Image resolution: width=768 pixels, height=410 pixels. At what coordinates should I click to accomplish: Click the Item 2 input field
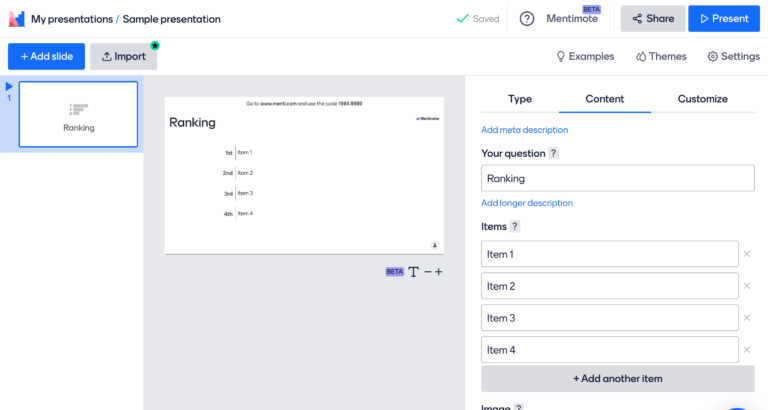[610, 286]
